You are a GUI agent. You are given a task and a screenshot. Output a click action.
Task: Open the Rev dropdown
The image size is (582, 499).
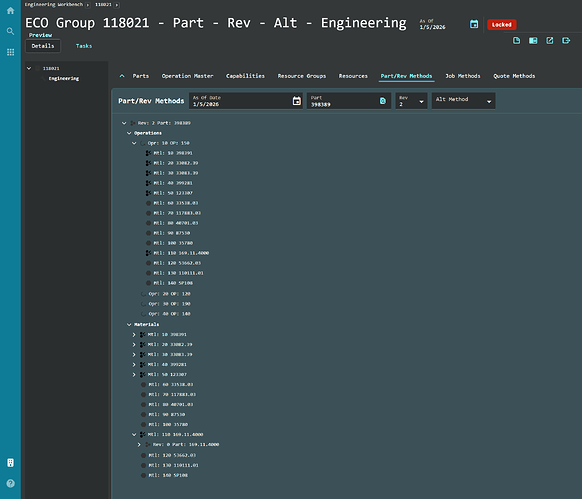pyautogui.click(x=411, y=101)
